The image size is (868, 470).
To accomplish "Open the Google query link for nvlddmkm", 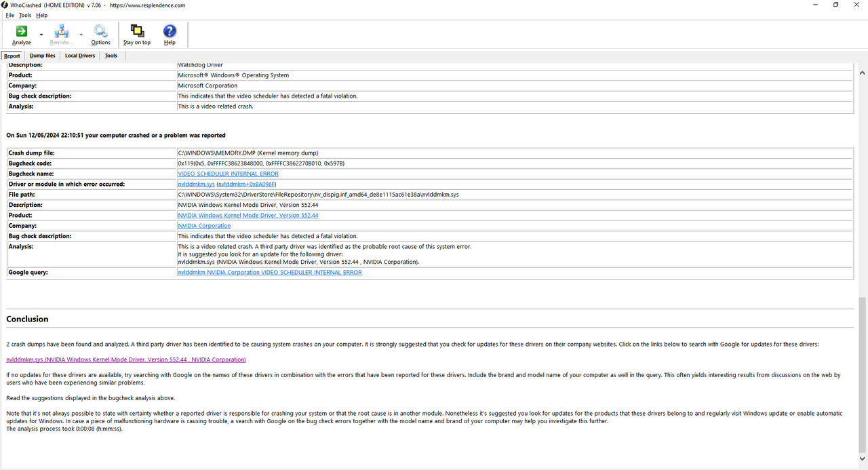I will [x=269, y=272].
